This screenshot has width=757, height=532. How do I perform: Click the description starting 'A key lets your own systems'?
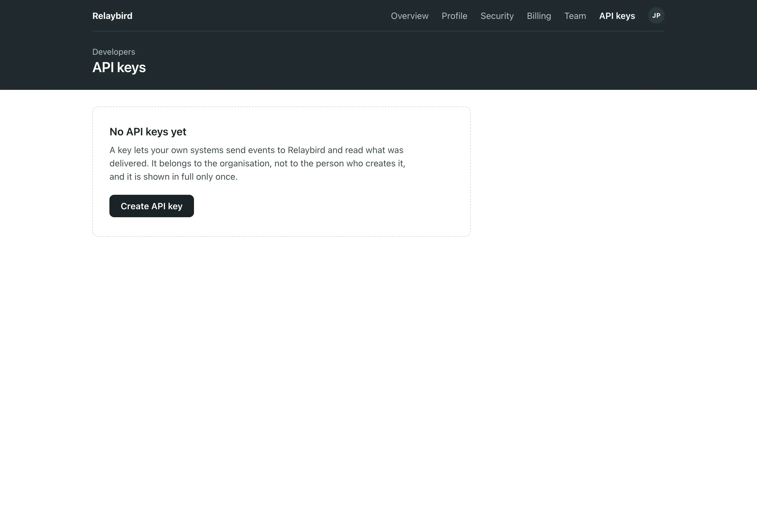[x=258, y=163]
